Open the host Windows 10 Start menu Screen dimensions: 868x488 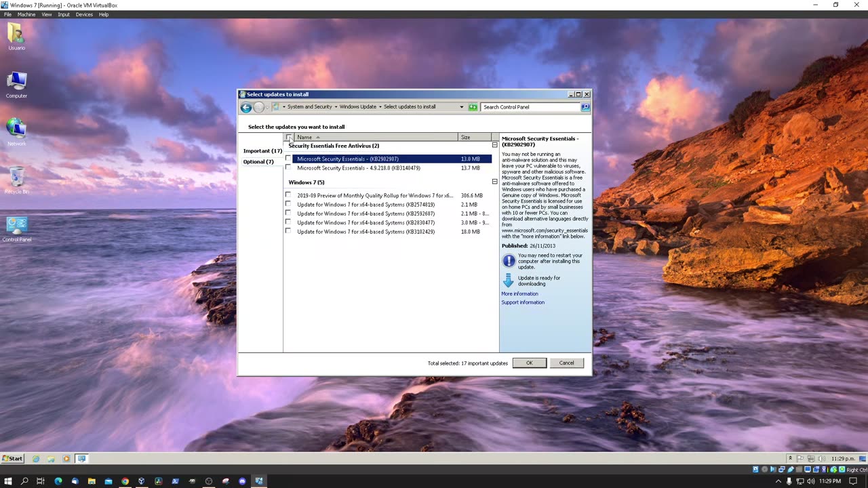(x=8, y=481)
